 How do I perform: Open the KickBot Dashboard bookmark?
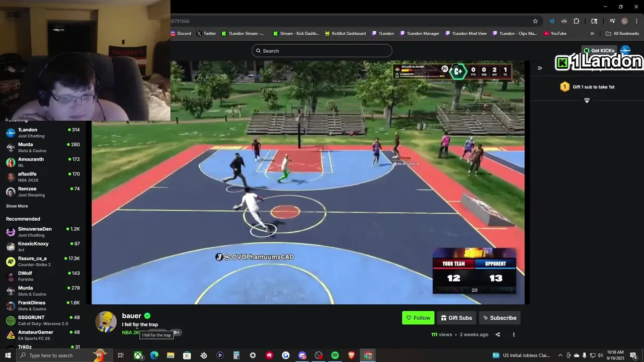pos(345,34)
